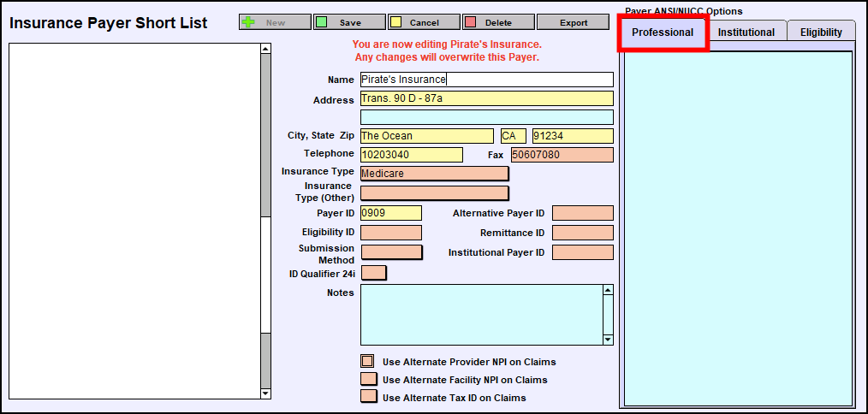
Task: Click the green Save button icon
Action: [x=321, y=22]
